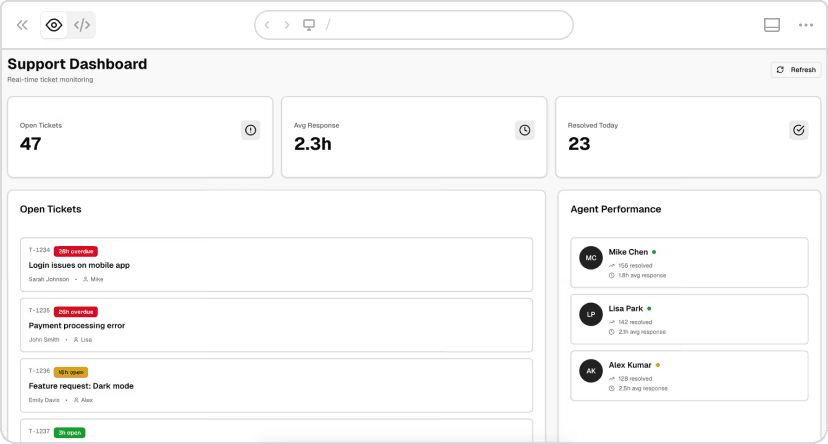The width and height of the screenshot is (828, 444).
Task: Go back with left arrow
Action: (x=268, y=25)
